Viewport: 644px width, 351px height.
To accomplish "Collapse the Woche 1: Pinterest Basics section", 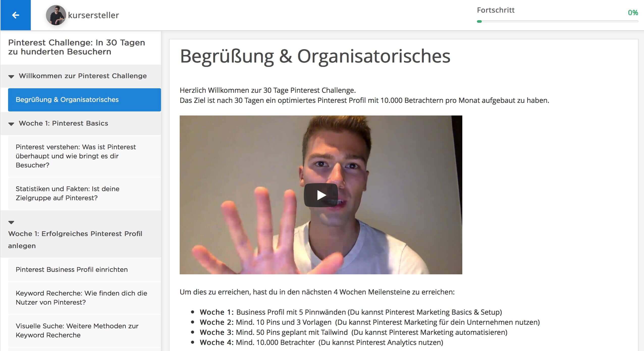I will (11, 124).
